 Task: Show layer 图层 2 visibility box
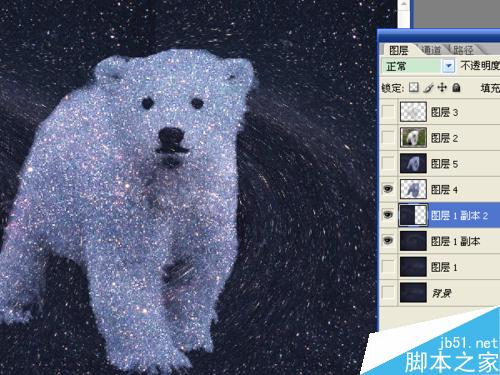388,137
